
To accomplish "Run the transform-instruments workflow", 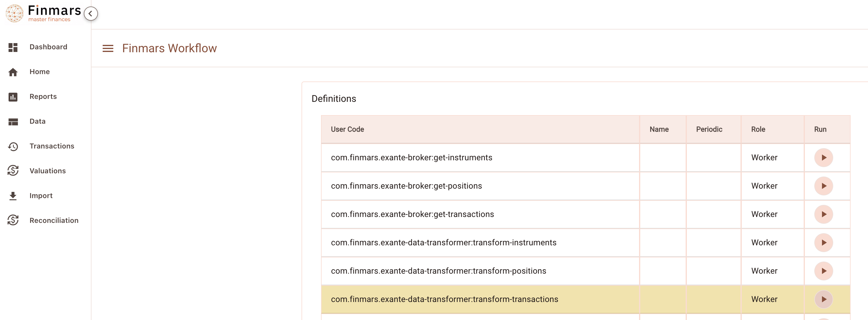I will coord(823,242).
